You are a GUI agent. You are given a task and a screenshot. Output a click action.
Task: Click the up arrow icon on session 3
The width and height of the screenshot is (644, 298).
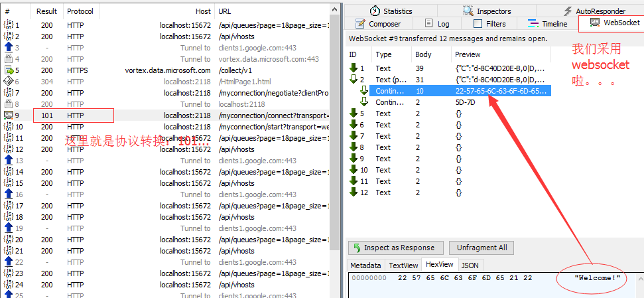9,48
